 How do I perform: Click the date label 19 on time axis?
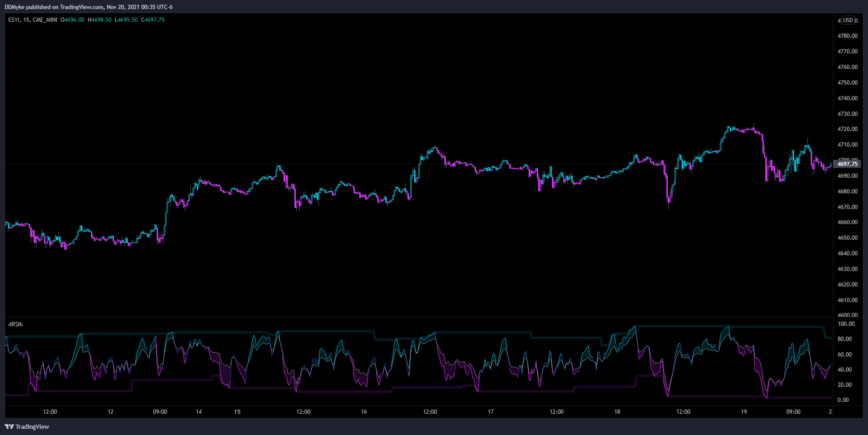[x=744, y=412]
